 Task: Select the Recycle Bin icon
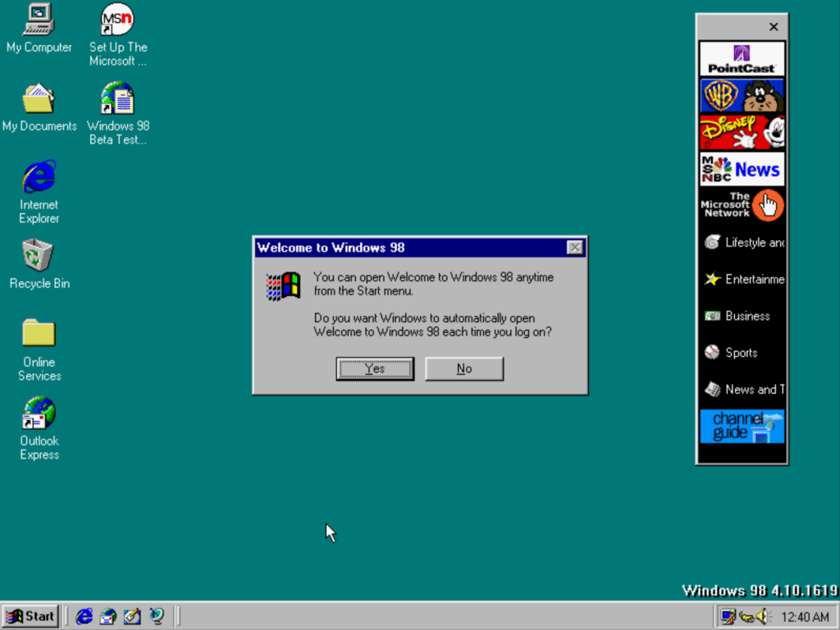click(x=39, y=255)
